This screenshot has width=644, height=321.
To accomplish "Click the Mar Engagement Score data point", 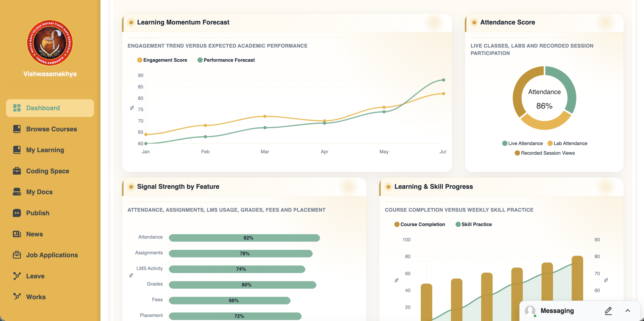I will [265, 116].
